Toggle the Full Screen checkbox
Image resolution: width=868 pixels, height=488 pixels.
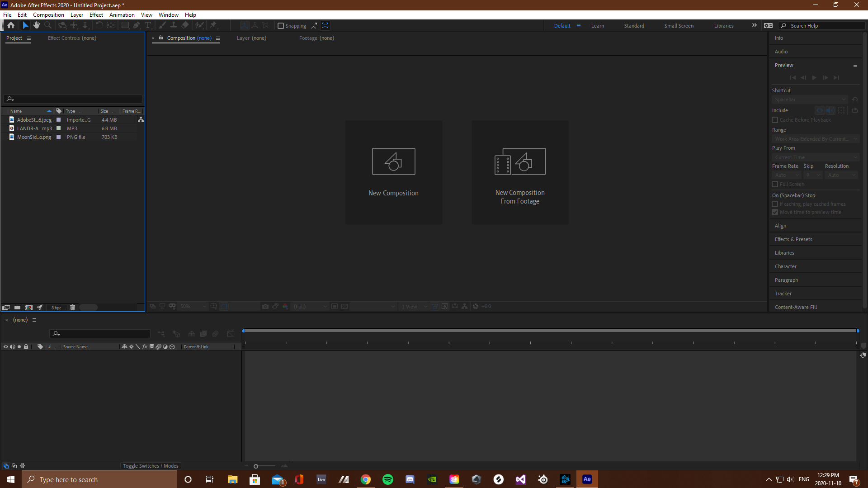[775, 184]
